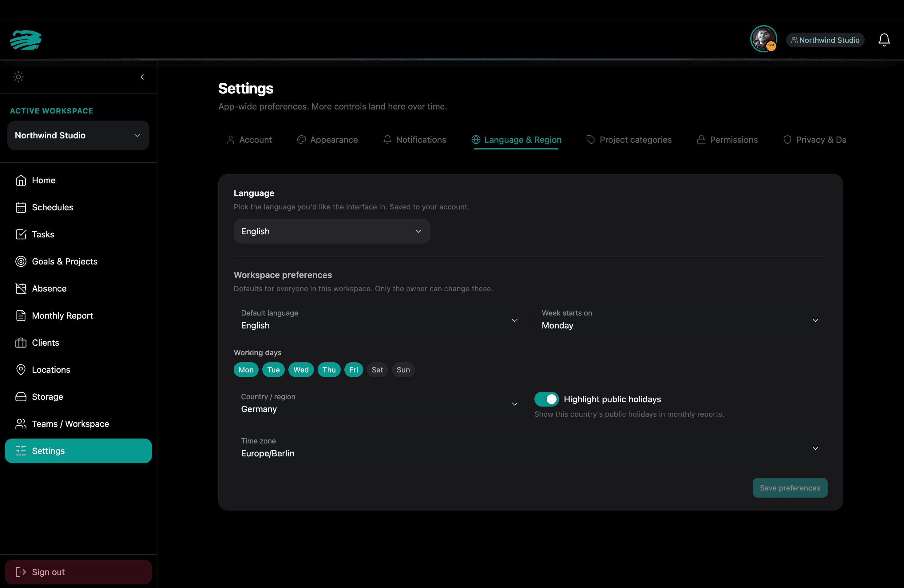Toggle Thu working day

329,370
